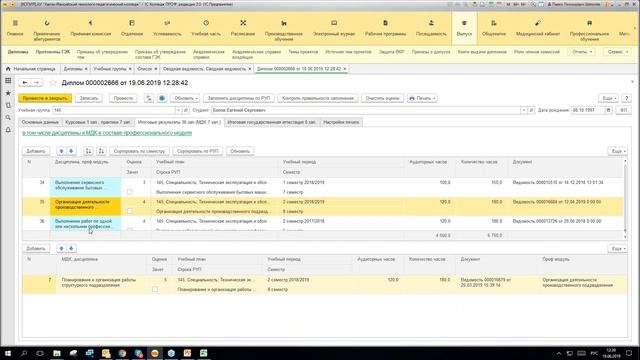Open Еще menu of disciplines table
Screen dimensions: 640x360
click(x=618, y=151)
